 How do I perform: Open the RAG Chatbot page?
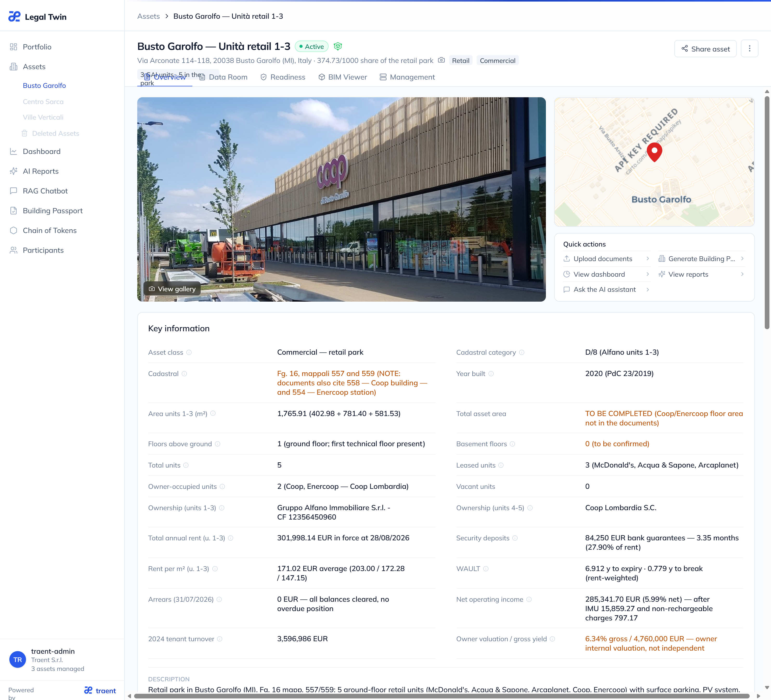(45, 191)
